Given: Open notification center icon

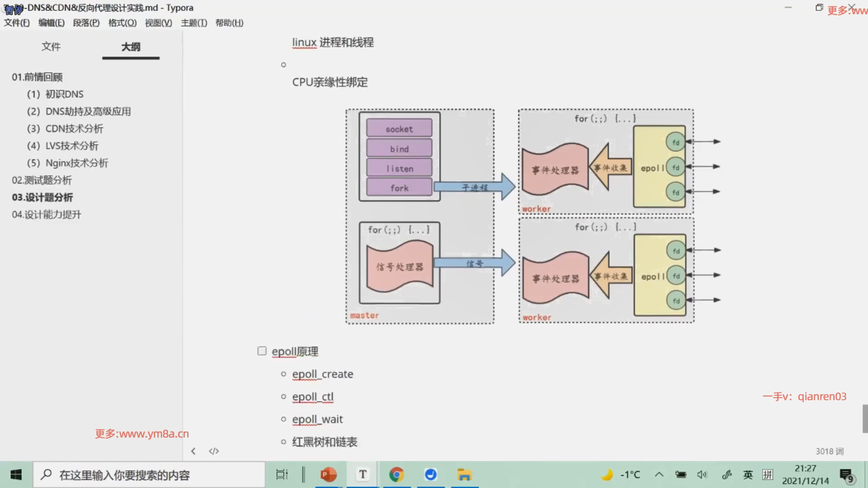Looking at the screenshot, I should point(846,475).
